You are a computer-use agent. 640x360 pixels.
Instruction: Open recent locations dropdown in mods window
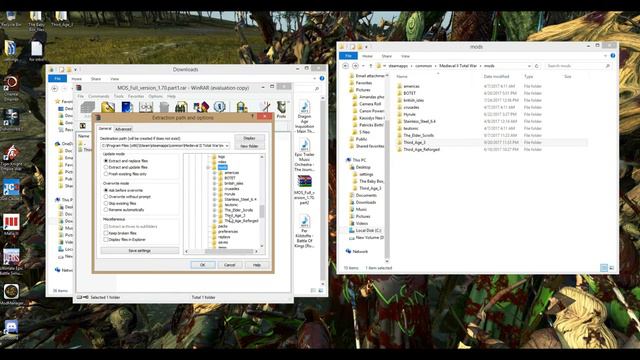tap(363, 66)
